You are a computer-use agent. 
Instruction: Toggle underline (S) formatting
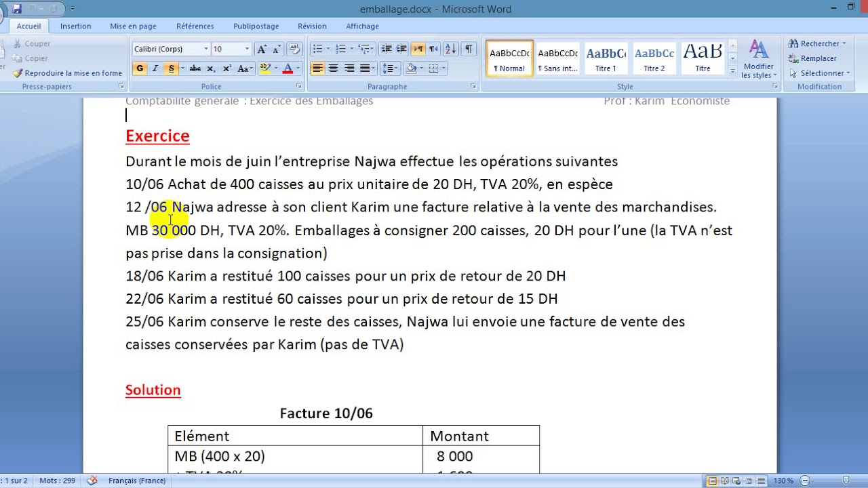[x=171, y=68]
